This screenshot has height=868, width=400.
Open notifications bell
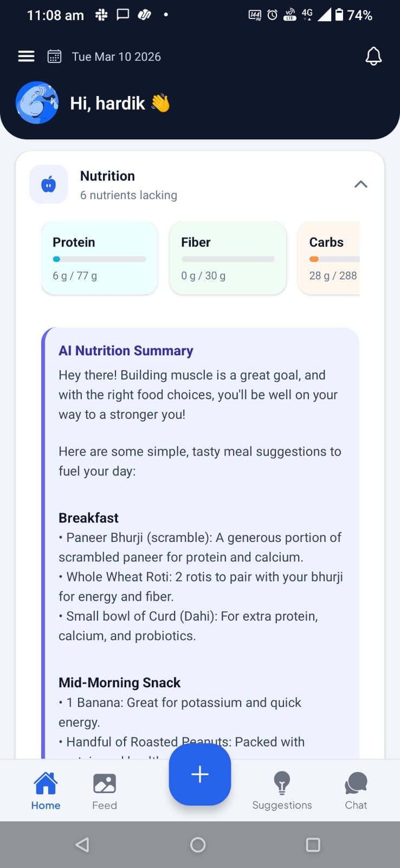pyautogui.click(x=373, y=56)
